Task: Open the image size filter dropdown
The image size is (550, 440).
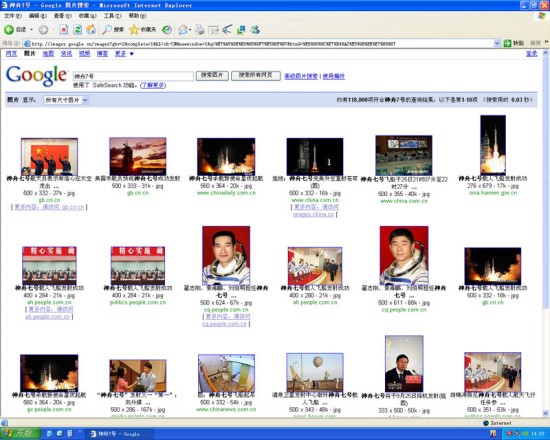Action: point(66,100)
